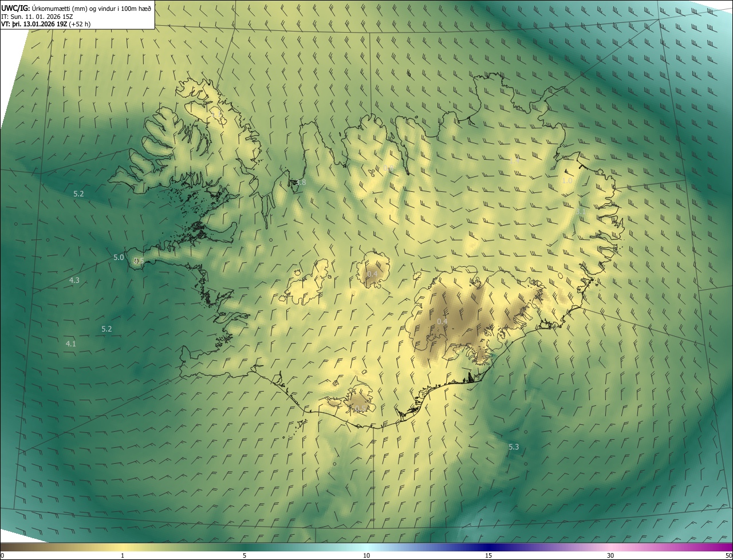Click the '5.0' value label on the map
Screen dimensions: 733x560
click(x=119, y=258)
